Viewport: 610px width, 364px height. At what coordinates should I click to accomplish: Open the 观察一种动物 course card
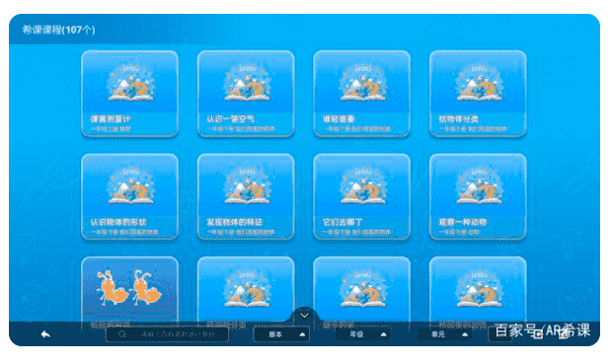(478, 196)
